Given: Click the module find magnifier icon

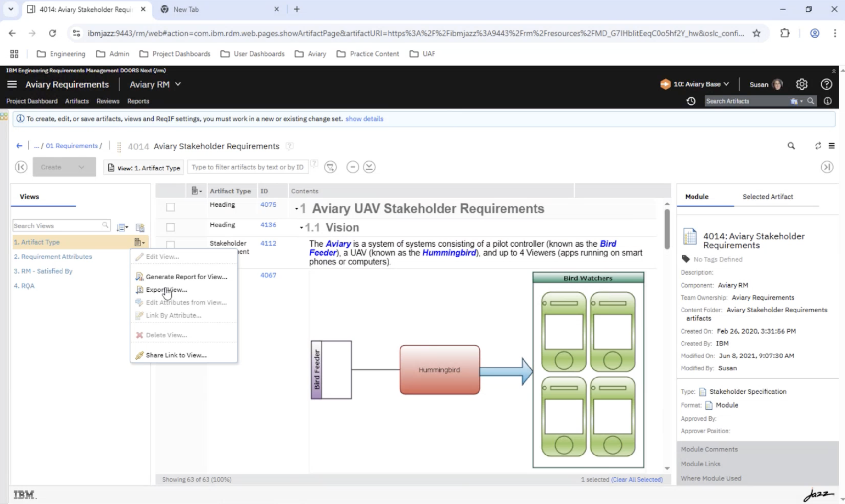Looking at the screenshot, I should coord(791,146).
